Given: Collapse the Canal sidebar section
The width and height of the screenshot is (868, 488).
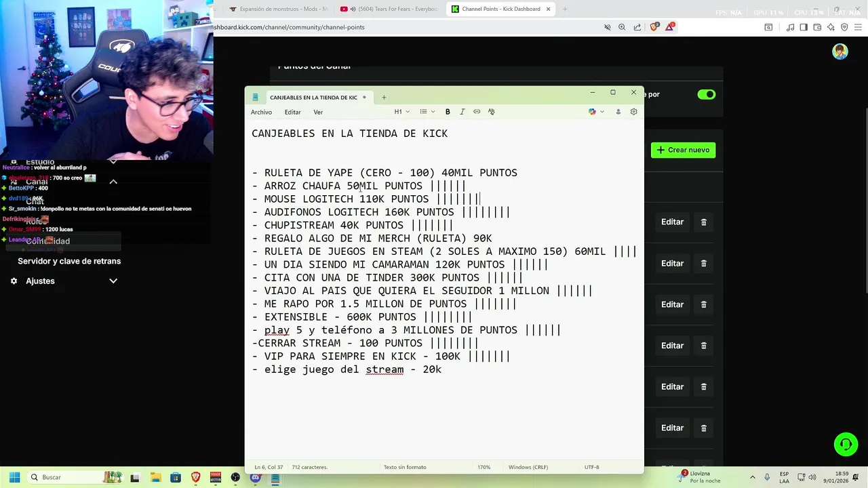Looking at the screenshot, I should (x=113, y=182).
